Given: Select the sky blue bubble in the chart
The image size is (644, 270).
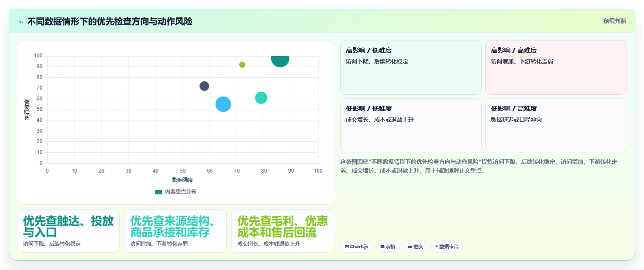Looking at the screenshot, I should click(223, 104).
